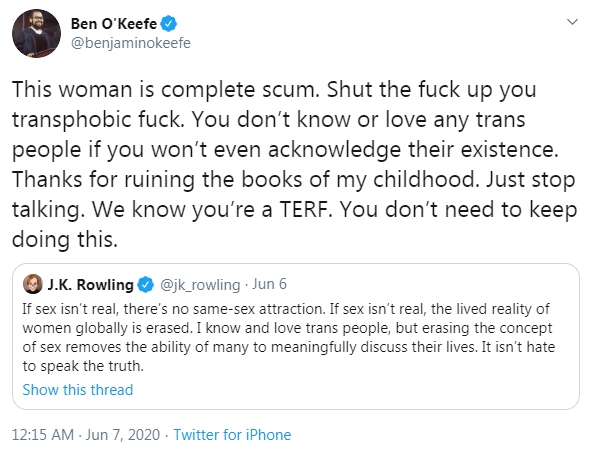Open the @benjaminokeefe handle
The image size is (591, 453).
tap(131, 43)
